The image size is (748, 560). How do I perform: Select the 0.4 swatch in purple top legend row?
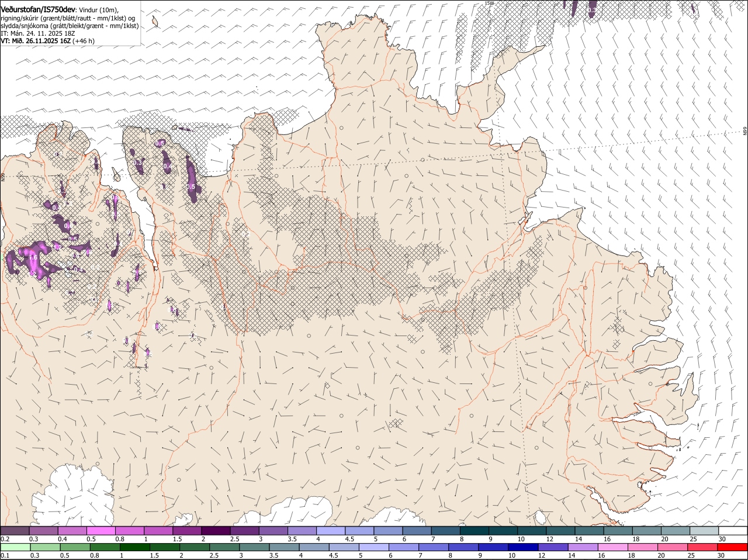tap(72, 530)
